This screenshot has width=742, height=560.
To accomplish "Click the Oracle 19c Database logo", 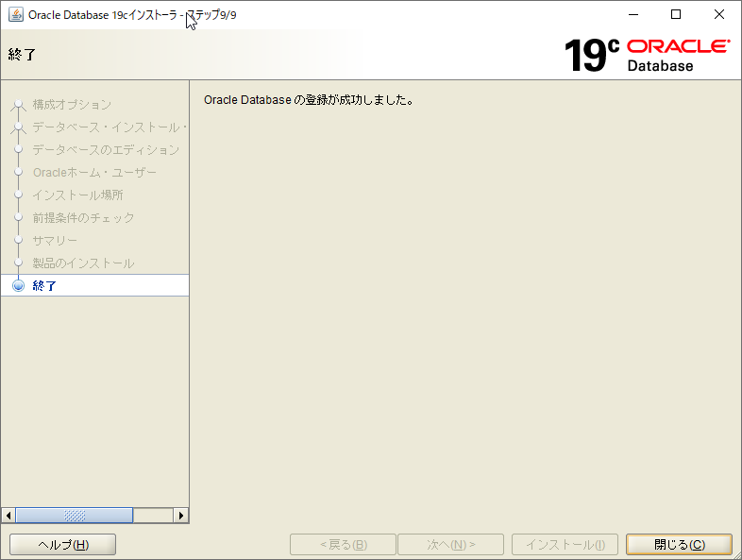I will pyautogui.click(x=647, y=56).
